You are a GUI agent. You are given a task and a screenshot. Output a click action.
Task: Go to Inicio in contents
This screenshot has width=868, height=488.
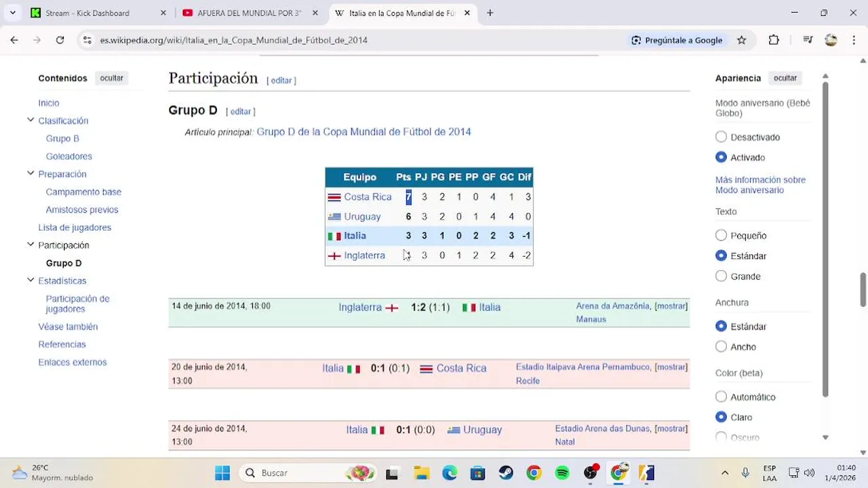coord(49,103)
